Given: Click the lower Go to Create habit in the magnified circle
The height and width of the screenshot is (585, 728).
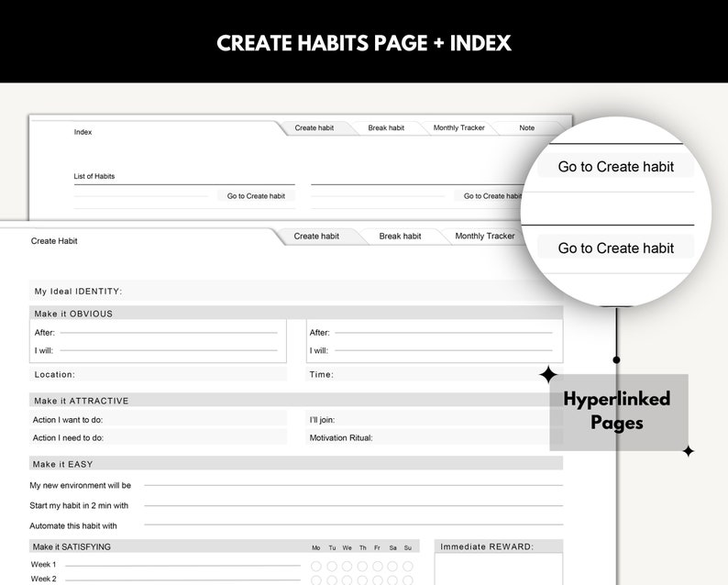Looking at the screenshot, I should tap(615, 248).
